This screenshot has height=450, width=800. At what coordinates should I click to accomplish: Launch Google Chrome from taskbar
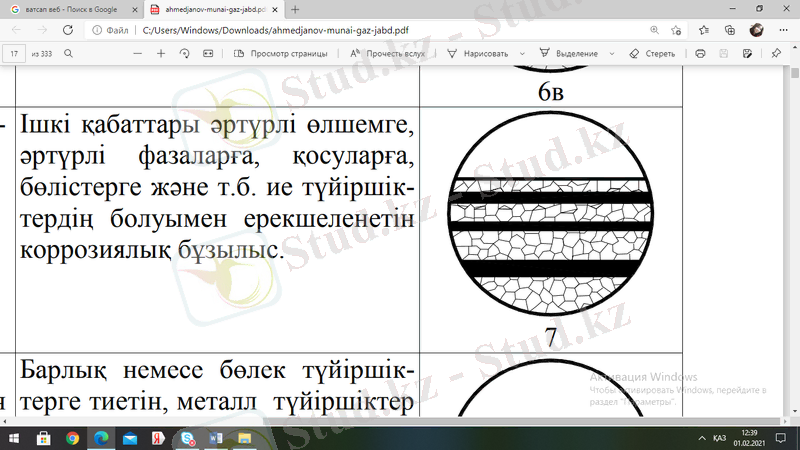click(72, 438)
